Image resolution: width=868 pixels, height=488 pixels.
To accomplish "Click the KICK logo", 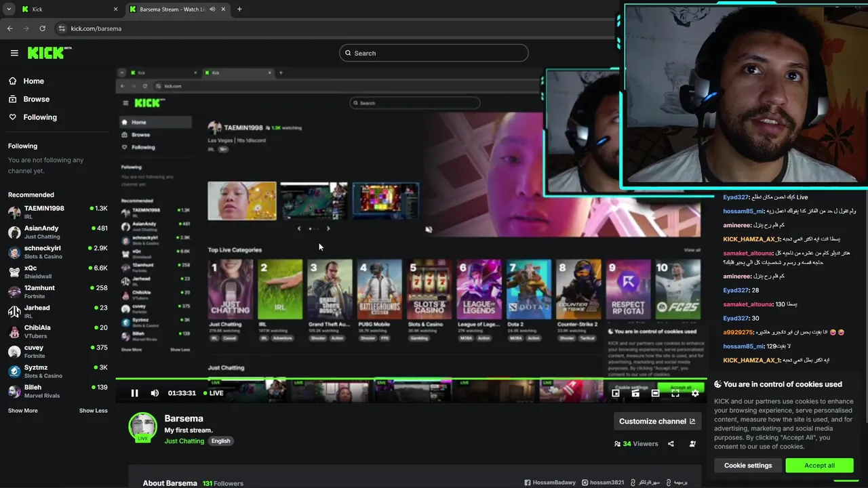I will [x=50, y=52].
